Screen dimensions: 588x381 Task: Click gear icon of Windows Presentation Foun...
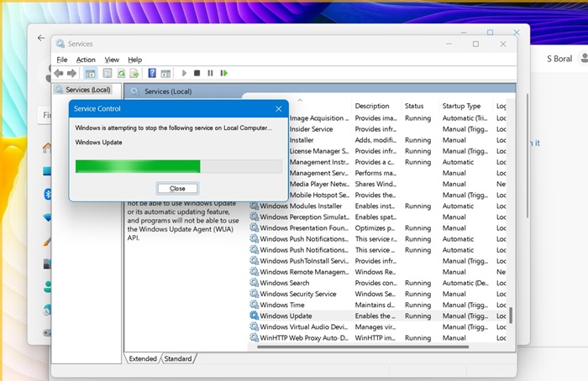(255, 227)
